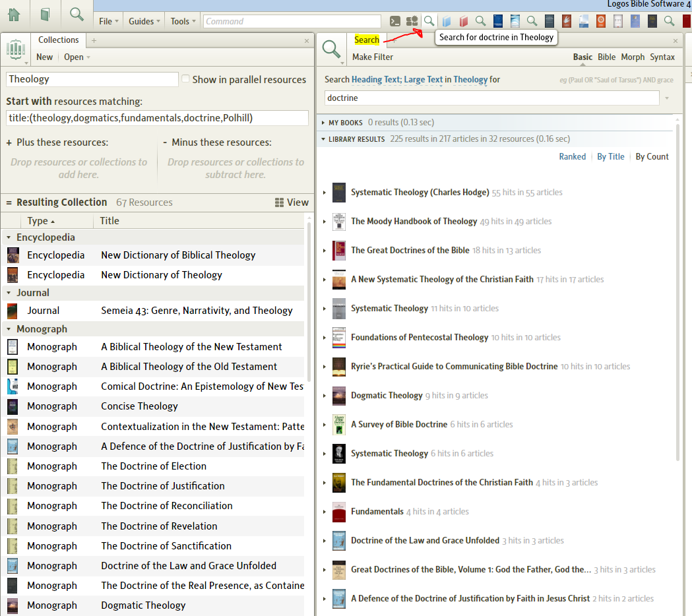Open the File menu
The image size is (692, 616).
click(109, 21)
